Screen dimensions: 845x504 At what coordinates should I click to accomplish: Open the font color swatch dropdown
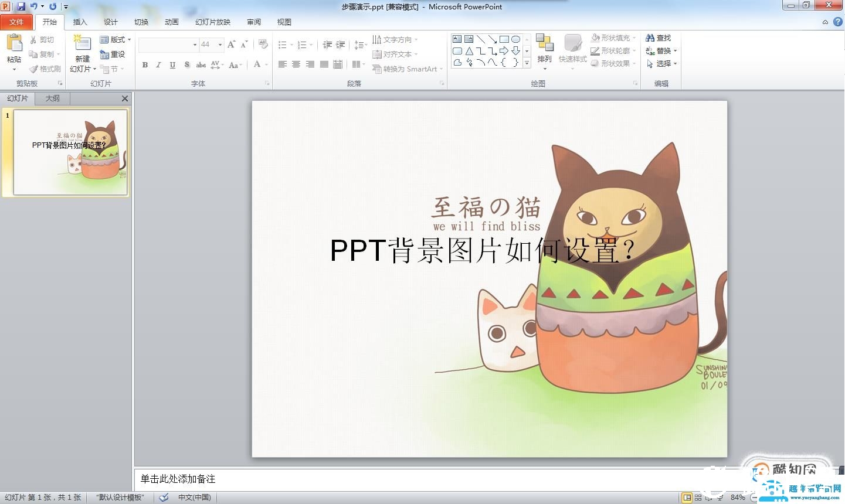(265, 65)
